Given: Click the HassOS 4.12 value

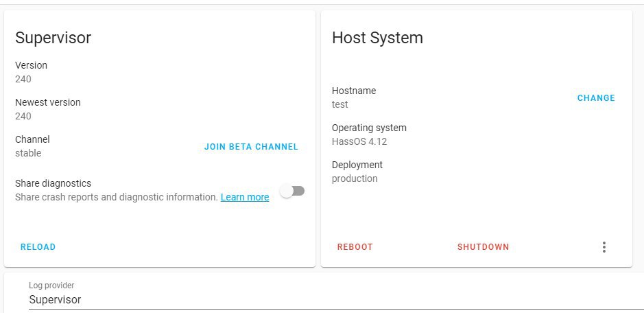Looking at the screenshot, I should pyautogui.click(x=359, y=141).
